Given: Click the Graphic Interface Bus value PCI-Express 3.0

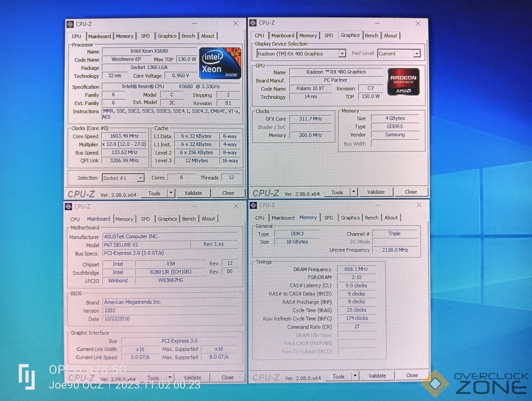Looking at the screenshot, I should 180,341.
